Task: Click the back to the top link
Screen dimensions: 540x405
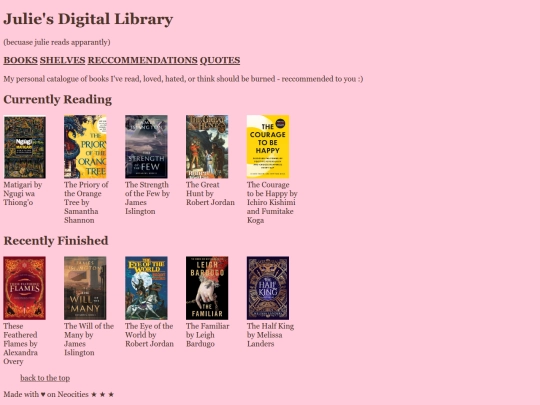Action: (x=45, y=378)
